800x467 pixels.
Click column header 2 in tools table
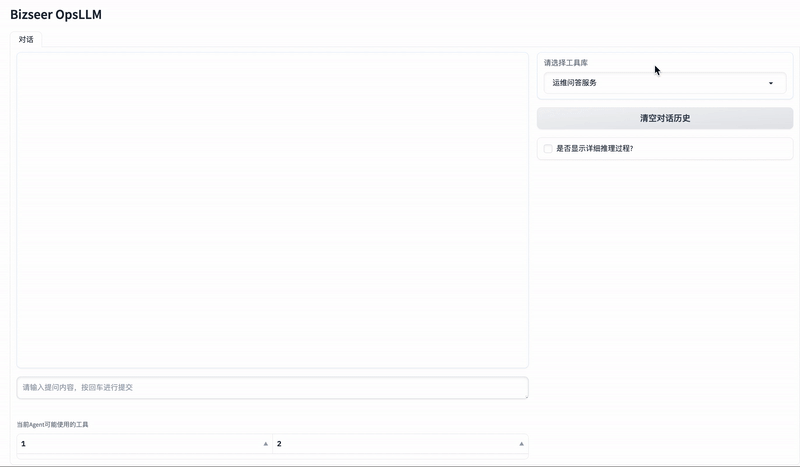[x=401, y=444]
